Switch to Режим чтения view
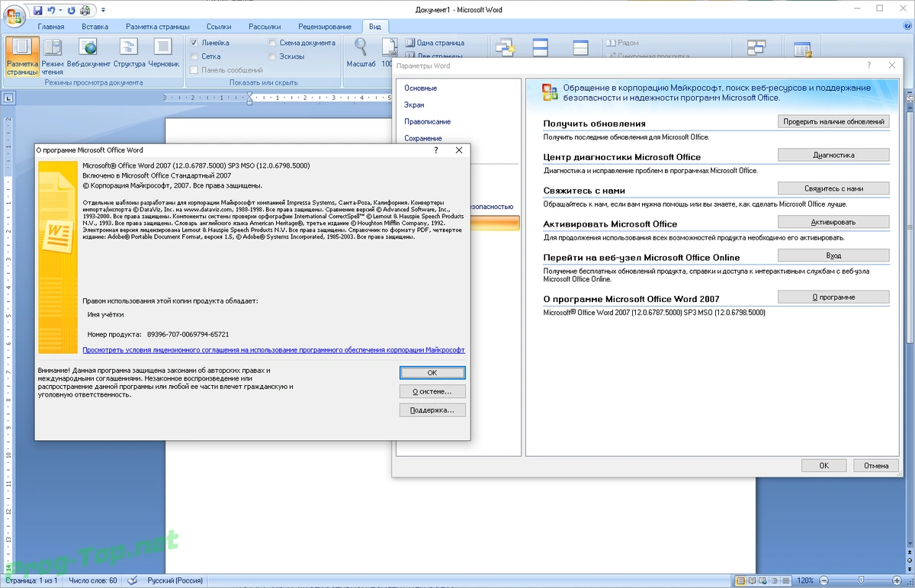 point(53,56)
